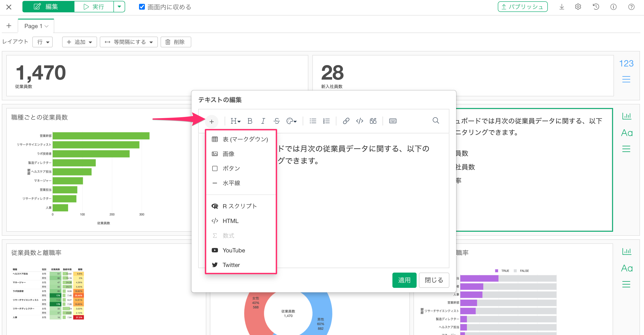This screenshot has height=335, width=644.
Task: Open settings gear icon
Action: click(x=578, y=7)
